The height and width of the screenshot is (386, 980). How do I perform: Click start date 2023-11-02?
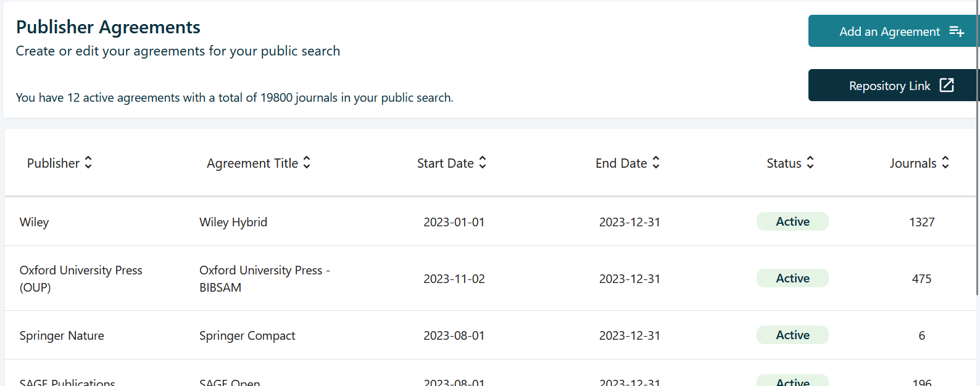tap(454, 279)
